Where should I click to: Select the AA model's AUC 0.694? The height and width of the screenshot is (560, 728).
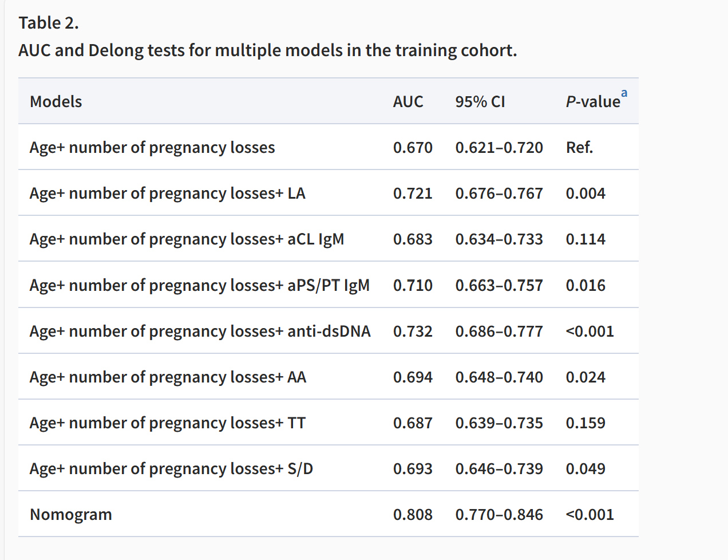413,377
